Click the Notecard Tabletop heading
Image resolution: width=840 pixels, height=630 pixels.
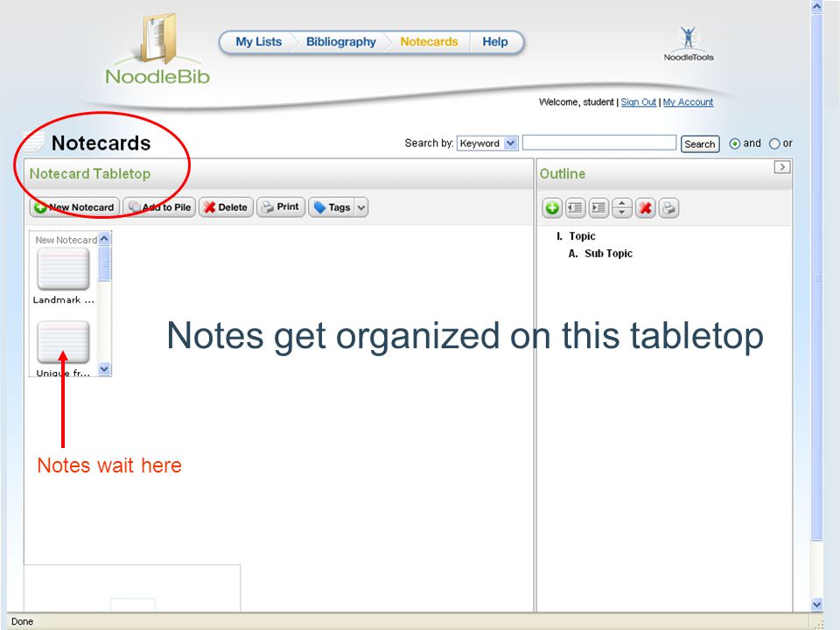[90, 173]
